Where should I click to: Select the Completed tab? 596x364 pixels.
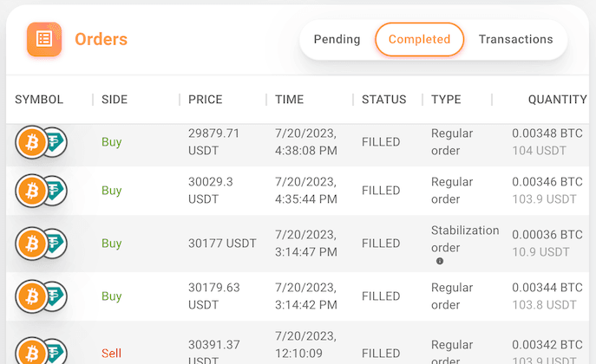click(419, 39)
